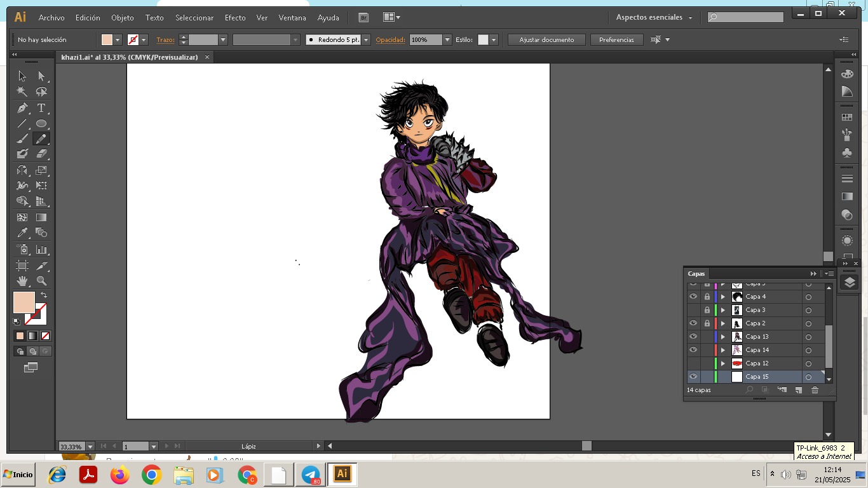Open the Opacidad percentage dropdown
868x488 pixels.
(447, 40)
